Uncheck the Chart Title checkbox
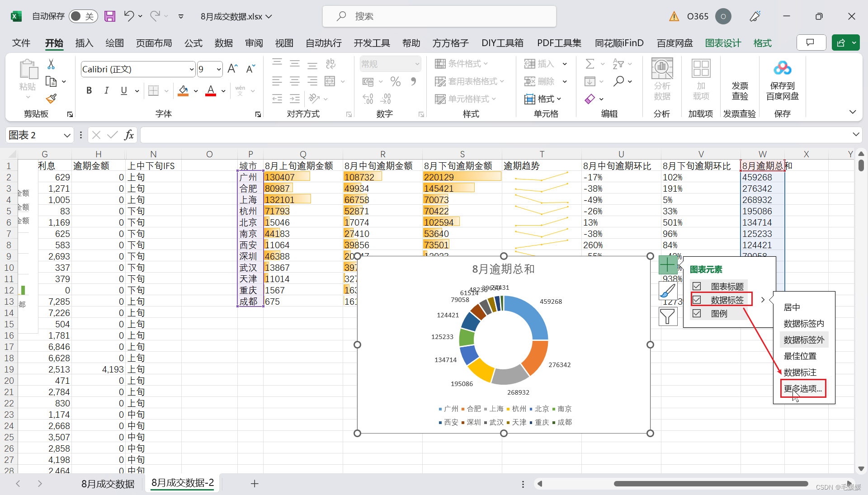868x495 pixels. pyautogui.click(x=697, y=286)
